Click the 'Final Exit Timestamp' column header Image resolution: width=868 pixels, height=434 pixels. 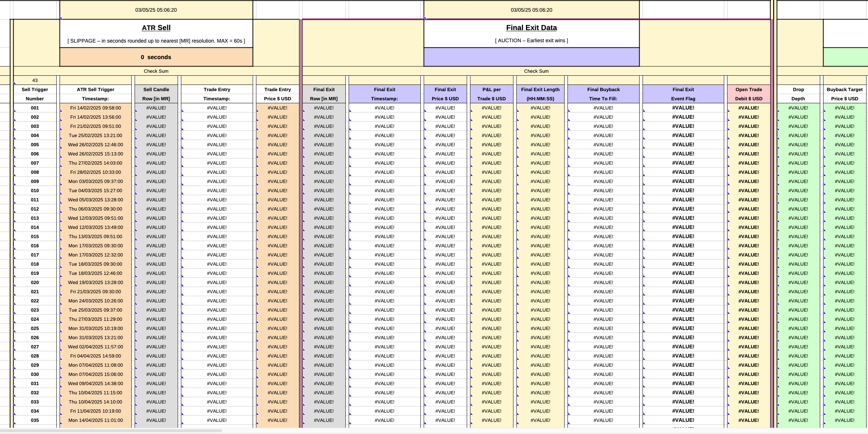(x=384, y=94)
